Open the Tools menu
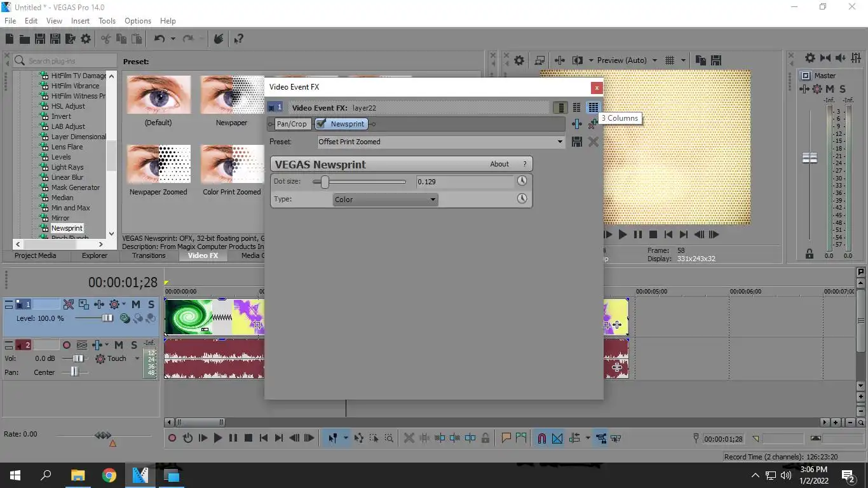The height and width of the screenshot is (488, 868). click(107, 21)
